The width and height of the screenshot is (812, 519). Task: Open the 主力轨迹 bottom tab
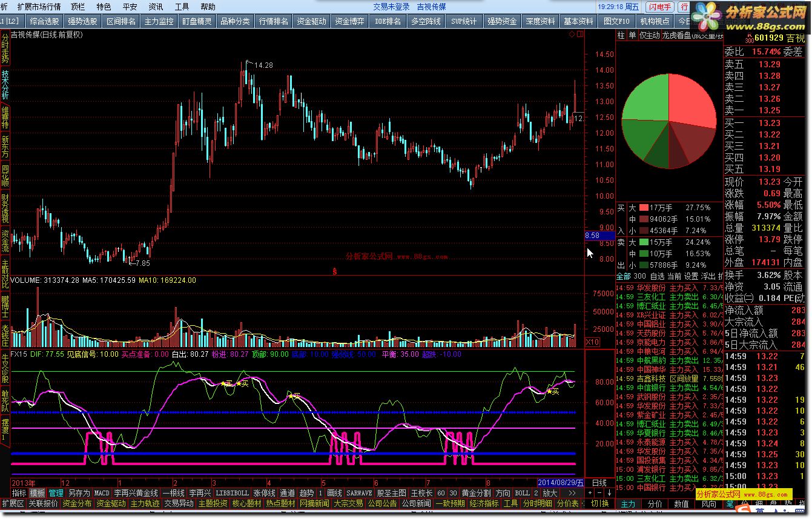(x=145, y=504)
